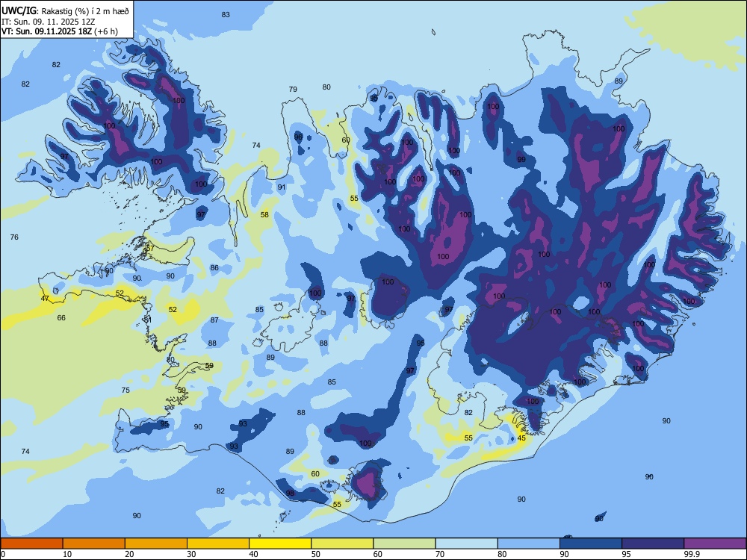The width and height of the screenshot is (747, 560).
Task: Click the '57' humidity value on the map
Action: (151, 248)
